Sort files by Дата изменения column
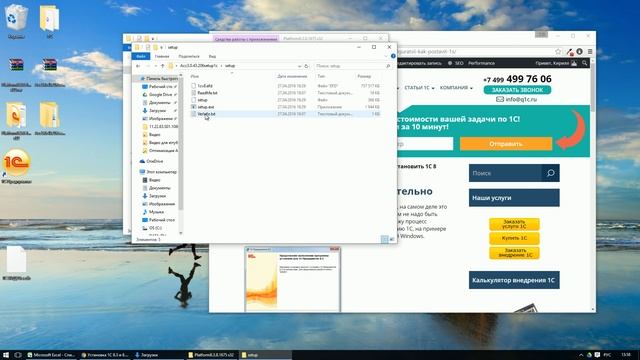 tap(292, 76)
